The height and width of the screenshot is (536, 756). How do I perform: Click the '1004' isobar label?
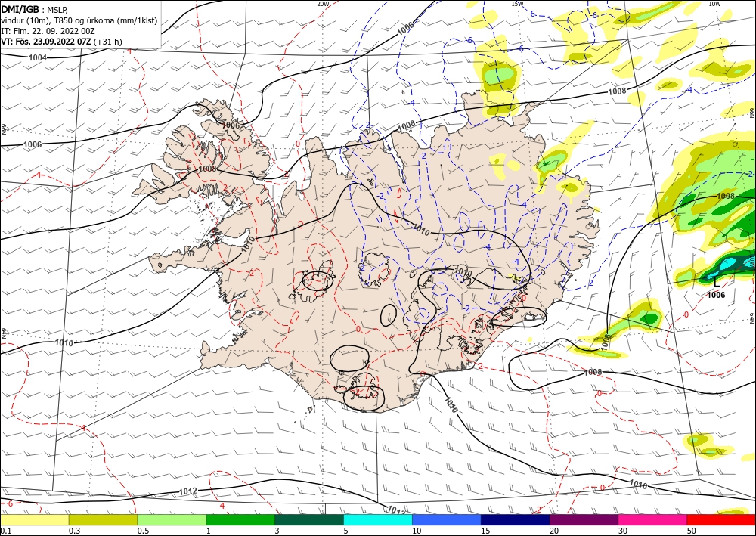pos(38,58)
